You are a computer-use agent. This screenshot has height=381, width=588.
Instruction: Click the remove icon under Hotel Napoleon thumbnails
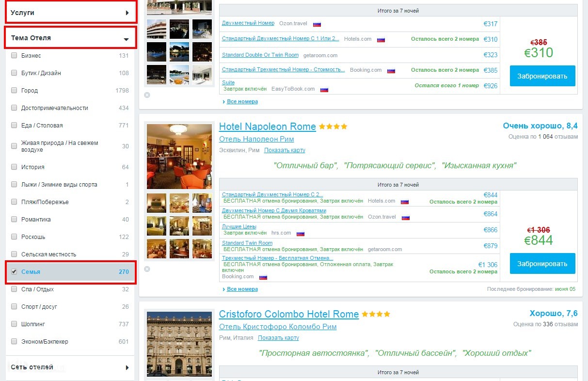(x=147, y=269)
